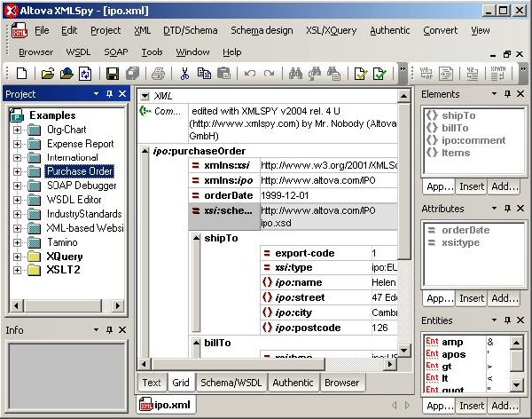
Task: Switch to the Text view tab
Action: coord(152,383)
